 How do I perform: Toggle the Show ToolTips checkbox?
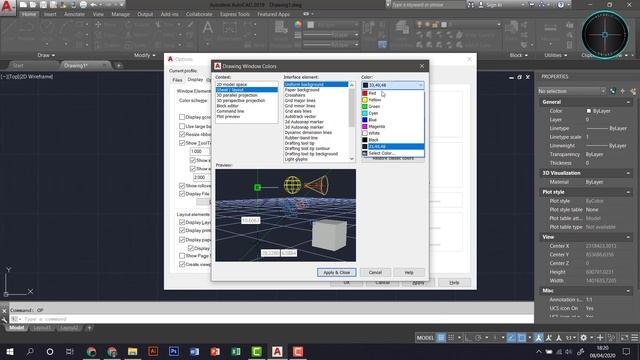tap(182, 143)
